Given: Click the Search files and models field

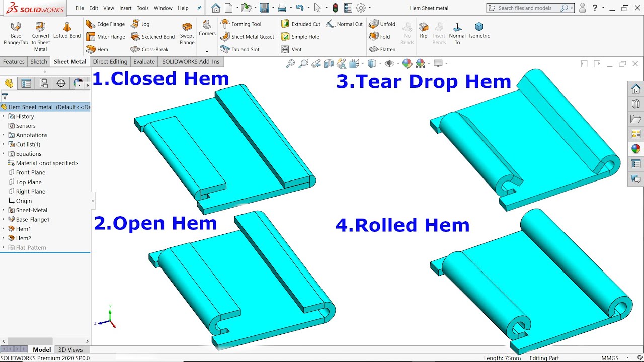Looking at the screenshot, I should tap(529, 8).
